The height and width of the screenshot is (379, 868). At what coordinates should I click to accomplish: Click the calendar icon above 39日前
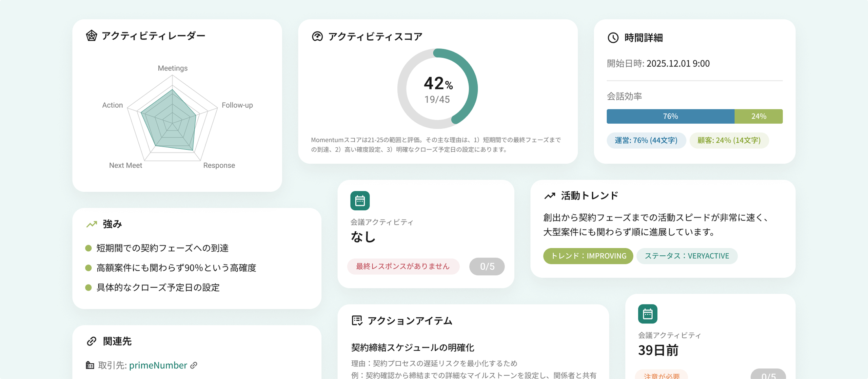tap(647, 314)
